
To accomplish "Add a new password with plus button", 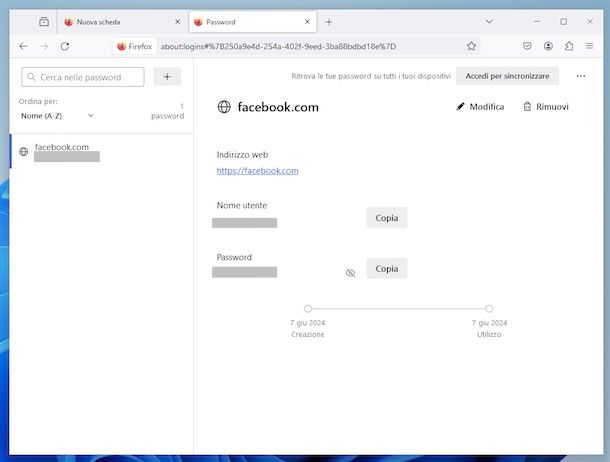I will (167, 77).
